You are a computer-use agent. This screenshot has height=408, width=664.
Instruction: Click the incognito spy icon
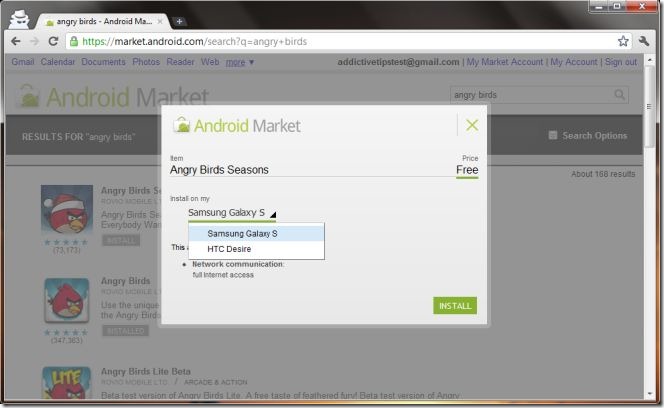tap(19, 19)
